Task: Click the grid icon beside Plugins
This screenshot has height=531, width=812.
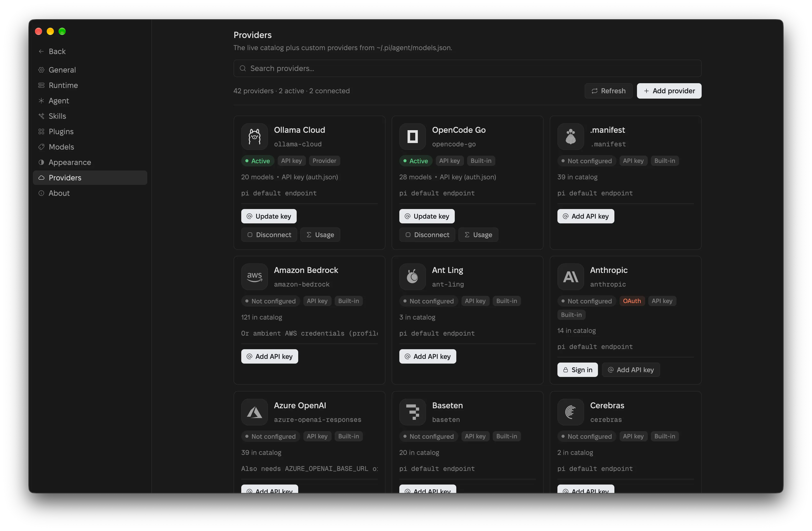Action: coord(41,132)
